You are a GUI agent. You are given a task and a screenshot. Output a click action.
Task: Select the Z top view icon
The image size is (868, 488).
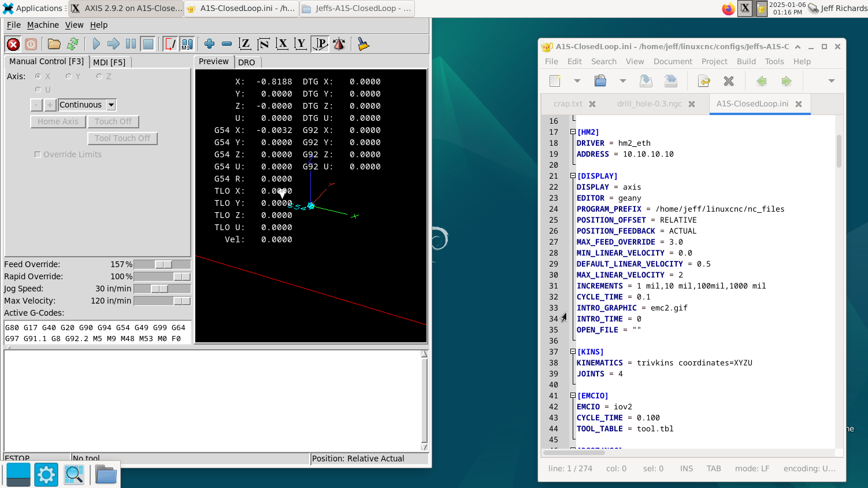coord(245,44)
